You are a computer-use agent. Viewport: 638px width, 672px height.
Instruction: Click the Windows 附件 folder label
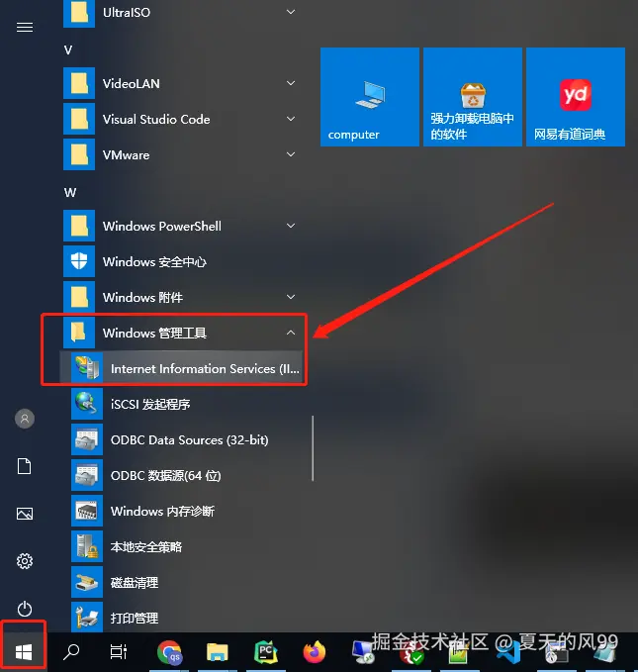click(x=142, y=297)
